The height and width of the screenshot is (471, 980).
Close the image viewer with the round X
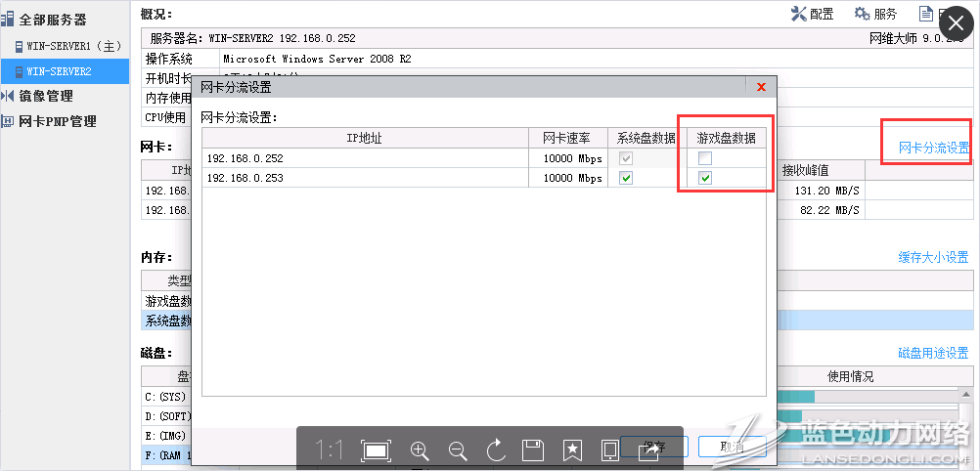tap(956, 23)
